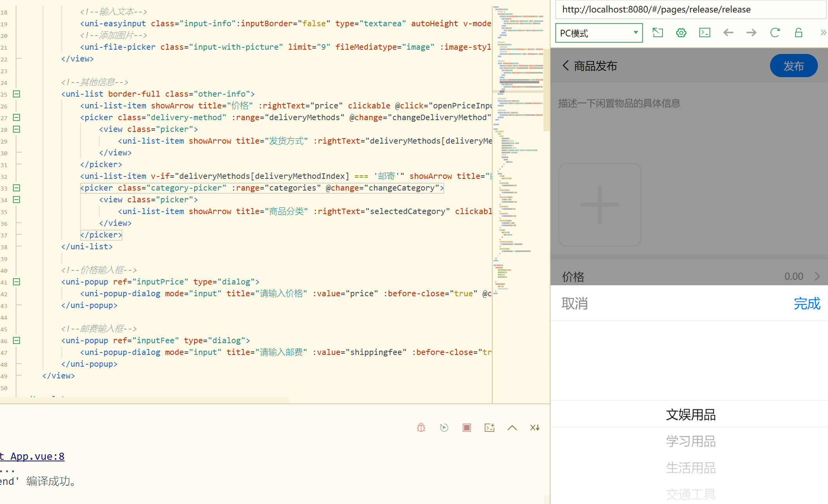Tap the back arrow beside 商品发布

(565, 65)
